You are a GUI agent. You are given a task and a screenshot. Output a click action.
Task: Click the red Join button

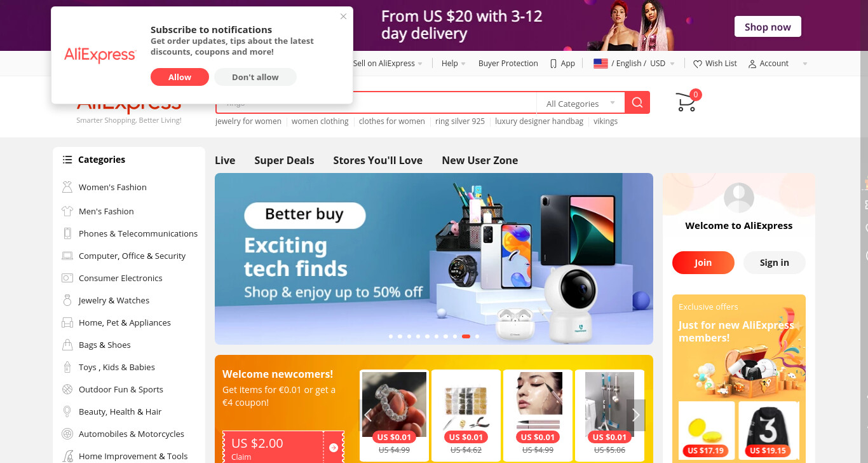pyautogui.click(x=703, y=263)
